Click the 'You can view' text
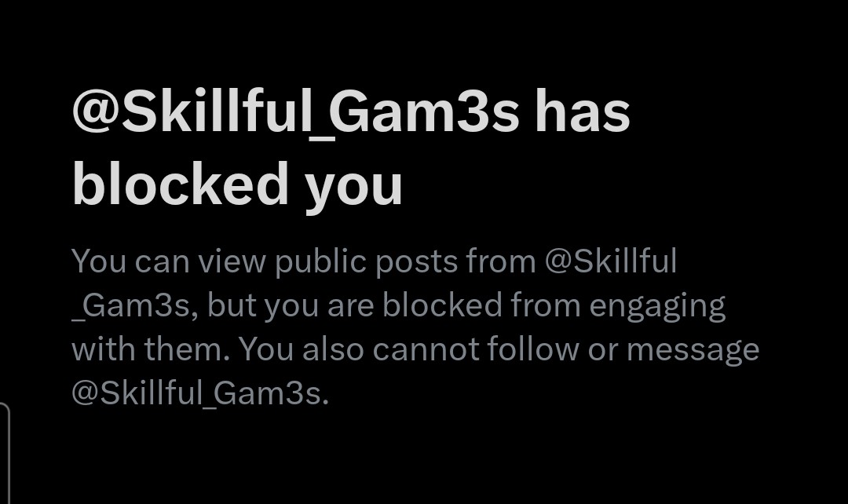The height and width of the screenshot is (504, 848). [169, 261]
